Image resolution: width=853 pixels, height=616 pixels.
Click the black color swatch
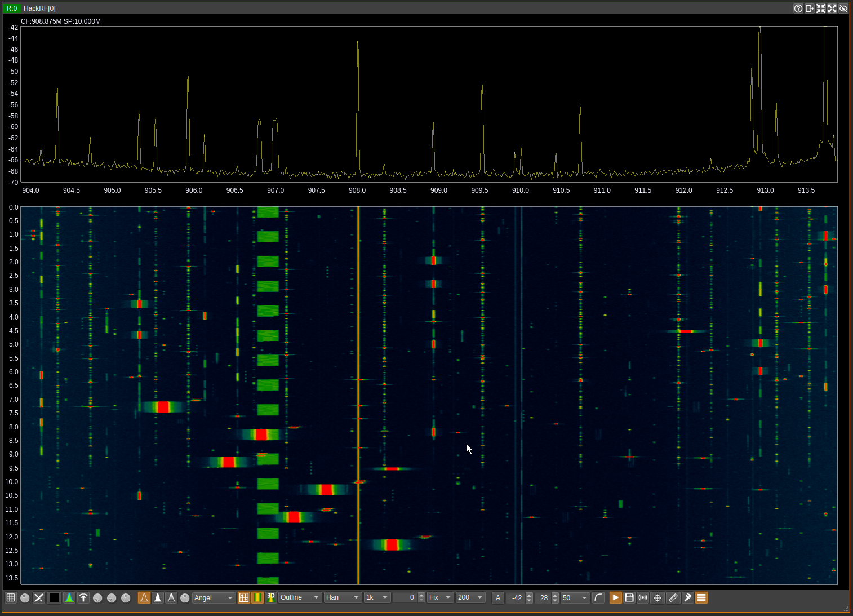pos(54,597)
